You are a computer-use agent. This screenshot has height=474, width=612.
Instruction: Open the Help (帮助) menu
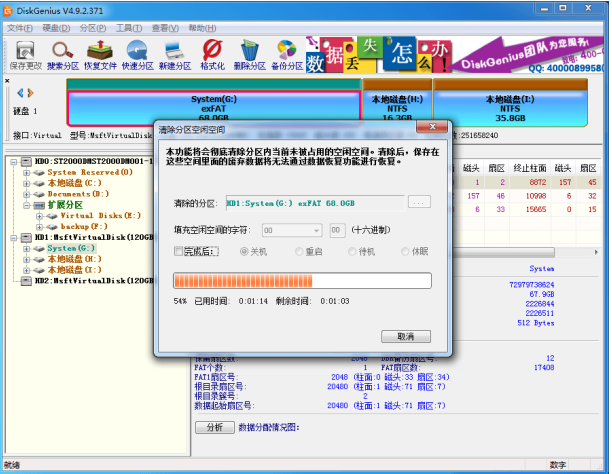tap(202, 28)
